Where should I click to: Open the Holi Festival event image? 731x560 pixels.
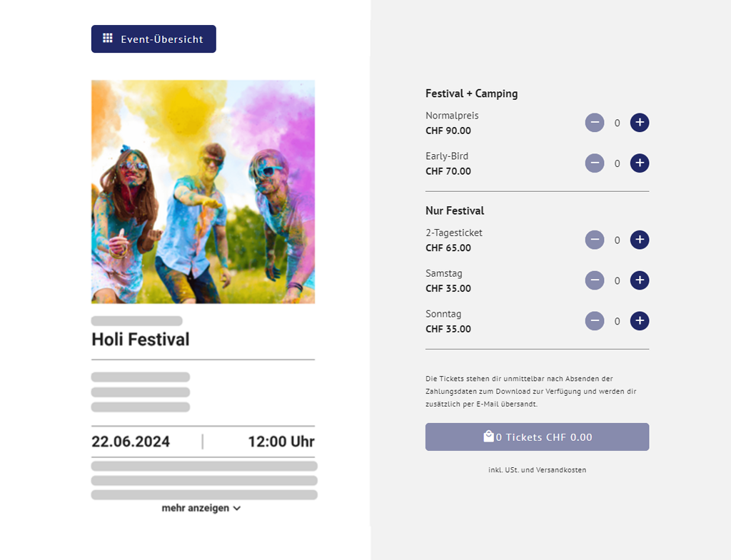(x=203, y=192)
